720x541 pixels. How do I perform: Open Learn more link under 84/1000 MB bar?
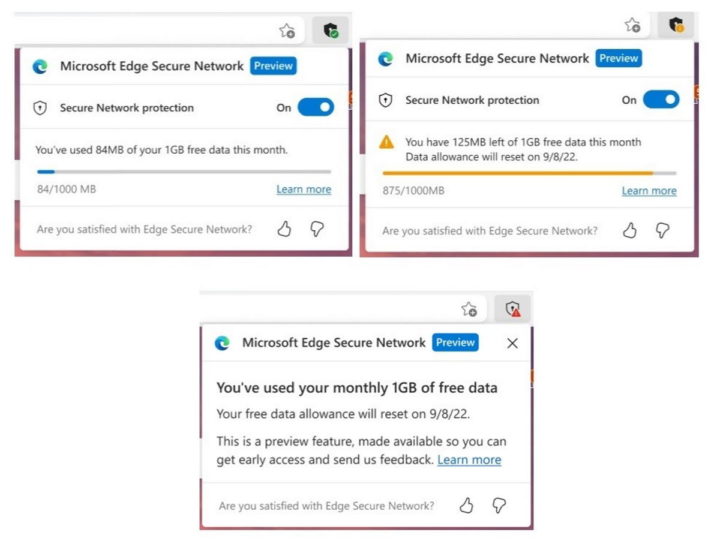(x=304, y=189)
